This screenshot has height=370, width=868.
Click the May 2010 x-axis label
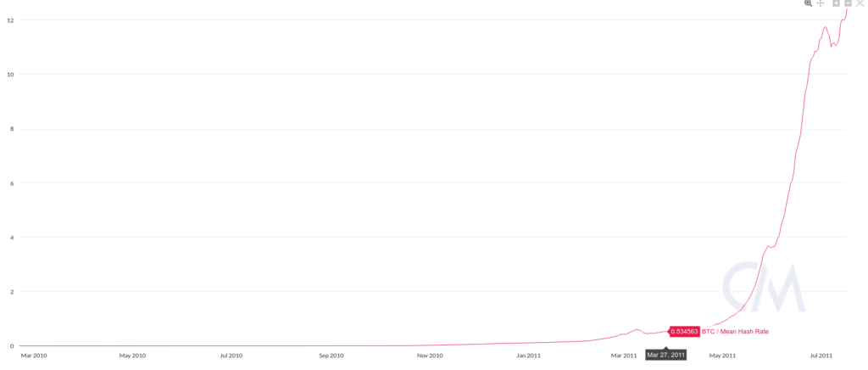pyautogui.click(x=132, y=355)
